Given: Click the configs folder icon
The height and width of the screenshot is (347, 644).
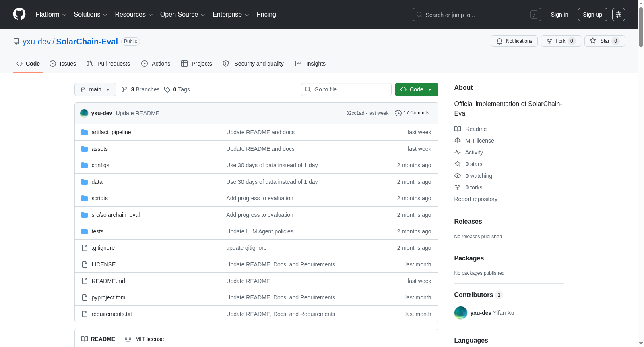Looking at the screenshot, I should pos(85,165).
